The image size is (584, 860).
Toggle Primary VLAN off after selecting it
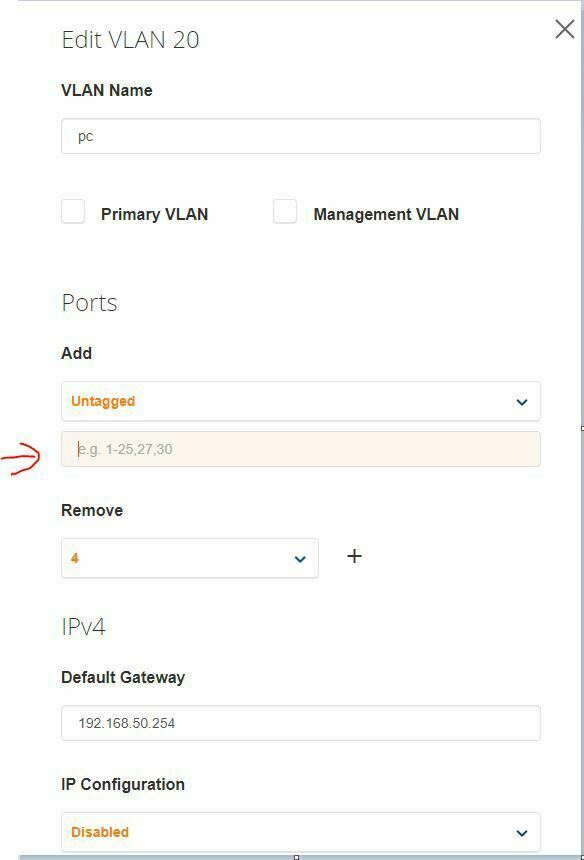tap(72, 211)
